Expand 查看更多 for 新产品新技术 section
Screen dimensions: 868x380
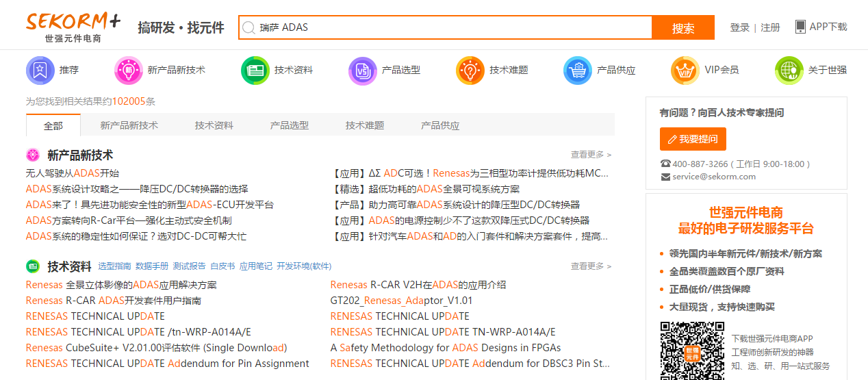coord(591,155)
